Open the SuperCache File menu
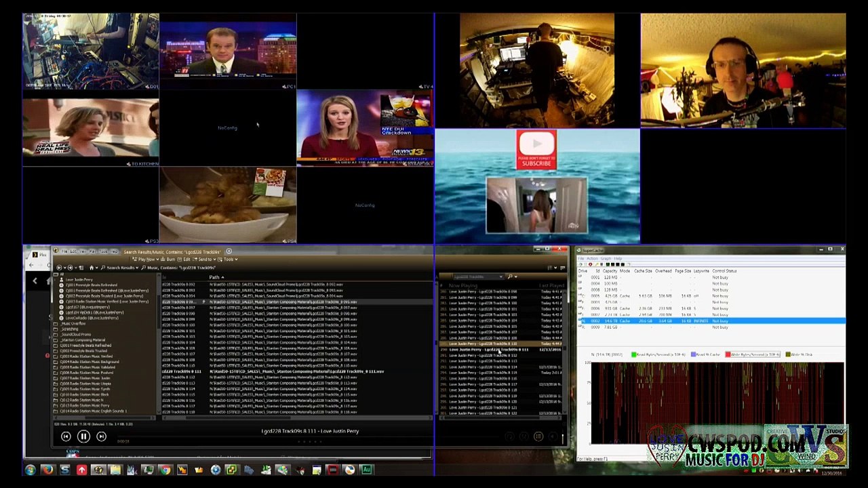Image resolution: width=868 pixels, height=488 pixels. 581,258
